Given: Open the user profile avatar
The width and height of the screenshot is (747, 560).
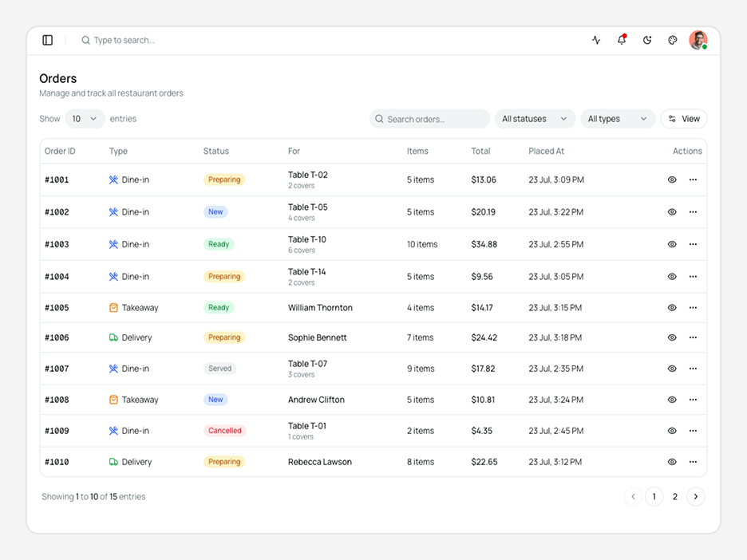Looking at the screenshot, I should pos(698,40).
